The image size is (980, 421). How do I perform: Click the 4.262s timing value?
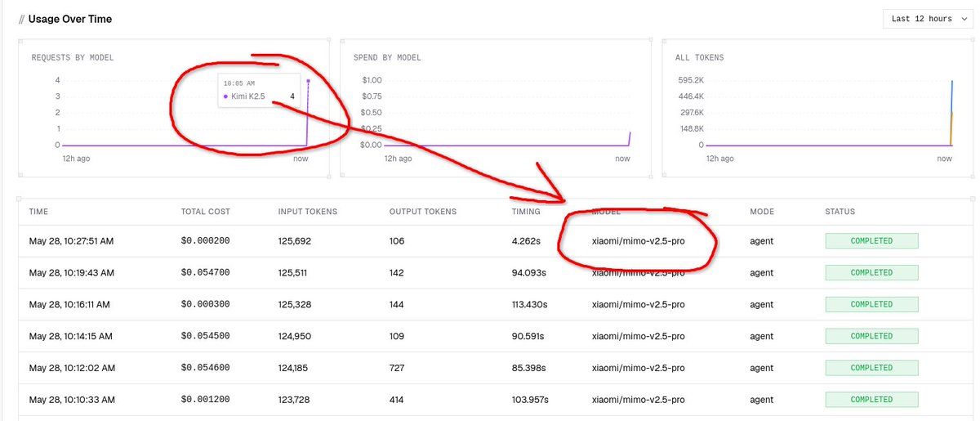526,241
